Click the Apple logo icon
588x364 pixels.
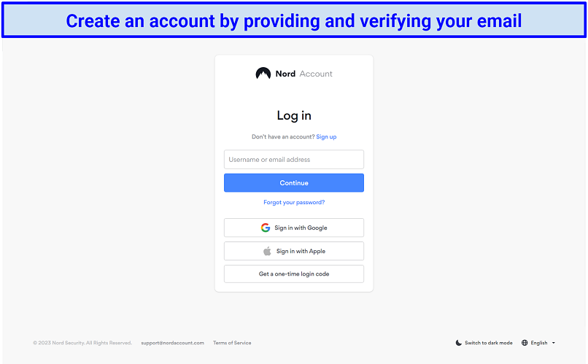[267, 251]
